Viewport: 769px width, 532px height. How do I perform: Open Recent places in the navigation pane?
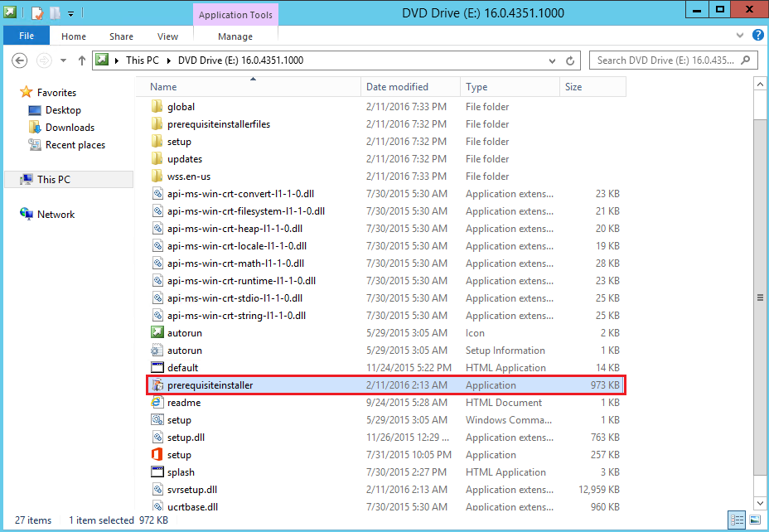[x=75, y=145]
